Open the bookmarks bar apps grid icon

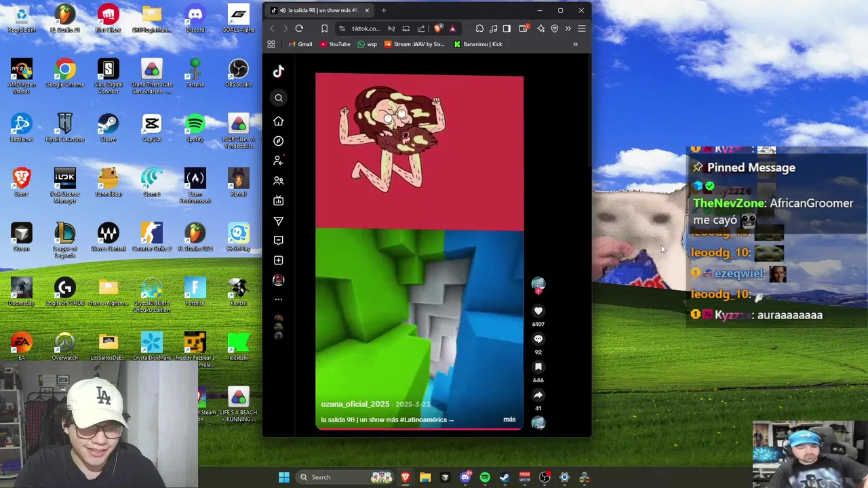(271, 44)
